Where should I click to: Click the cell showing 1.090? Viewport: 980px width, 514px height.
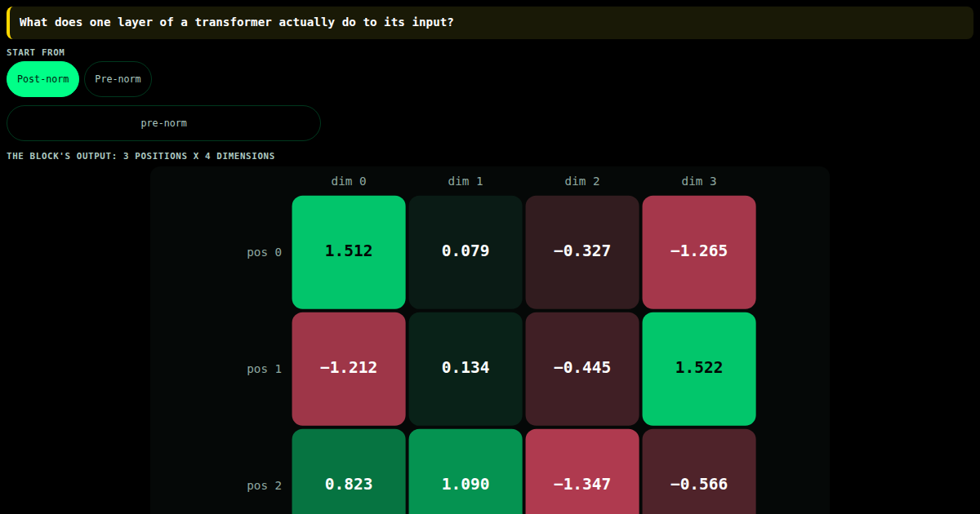465,472
